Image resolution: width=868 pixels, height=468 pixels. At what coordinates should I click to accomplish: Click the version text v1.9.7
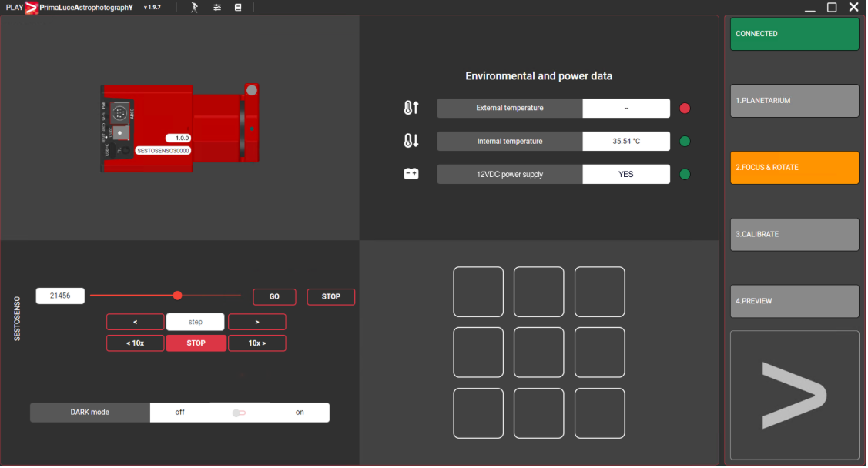coord(152,8)
